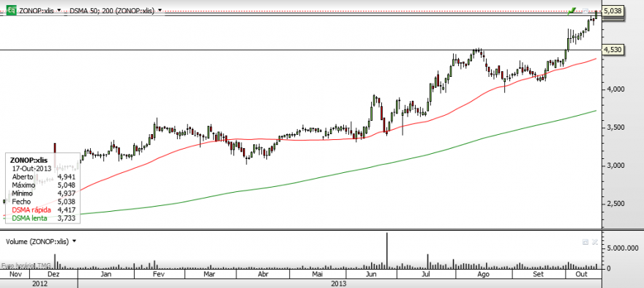
Task: Click the Set month on the time axis
Action: click(x=539, y=274)
